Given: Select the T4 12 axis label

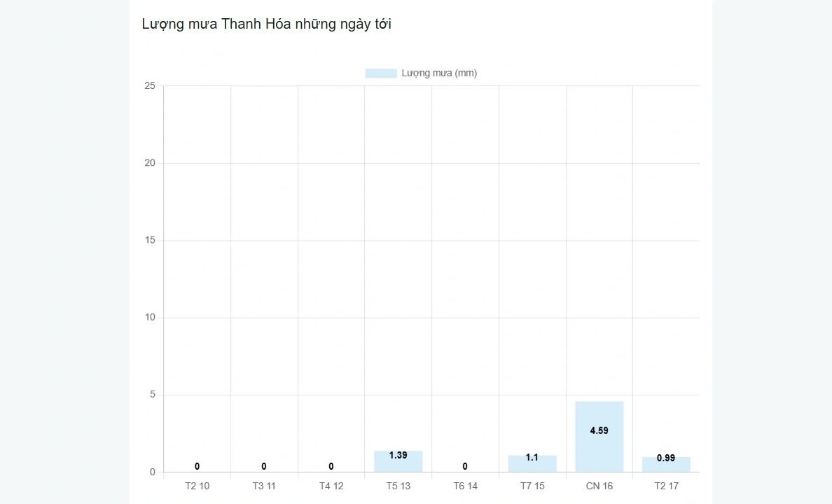Looking at the screenshot, I should 331,486.
